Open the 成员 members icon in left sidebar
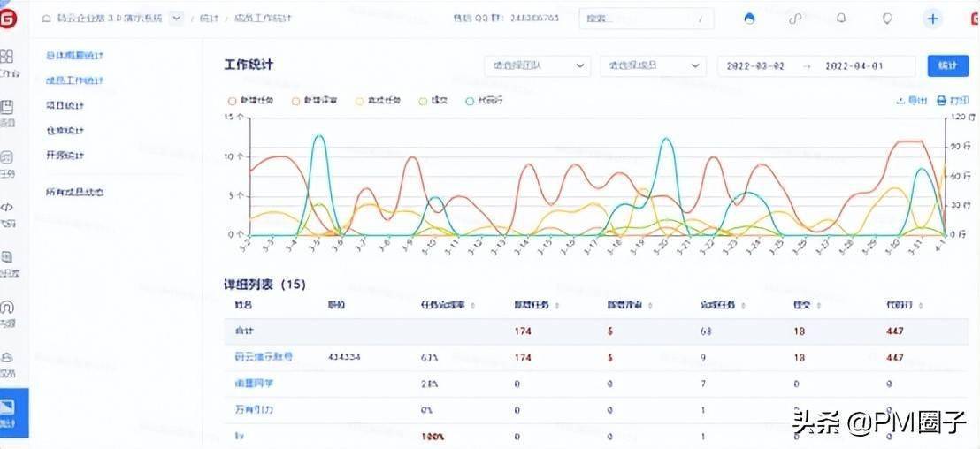980x449 pixels. (x=7, y=358)
